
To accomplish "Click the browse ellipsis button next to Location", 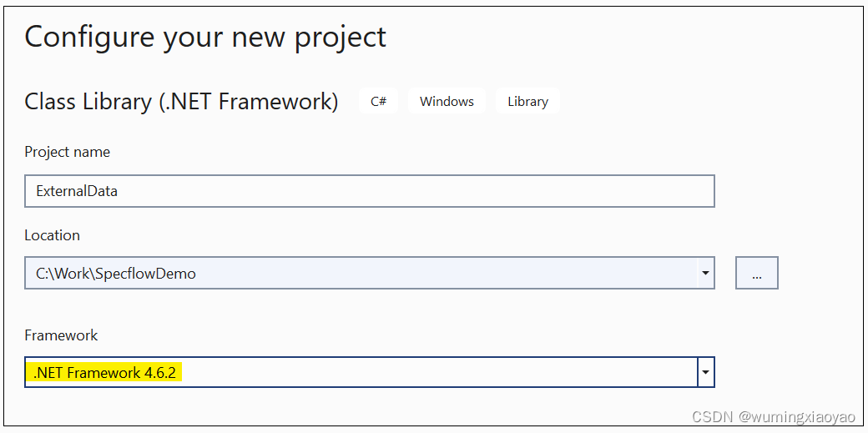I will [756, 273].
